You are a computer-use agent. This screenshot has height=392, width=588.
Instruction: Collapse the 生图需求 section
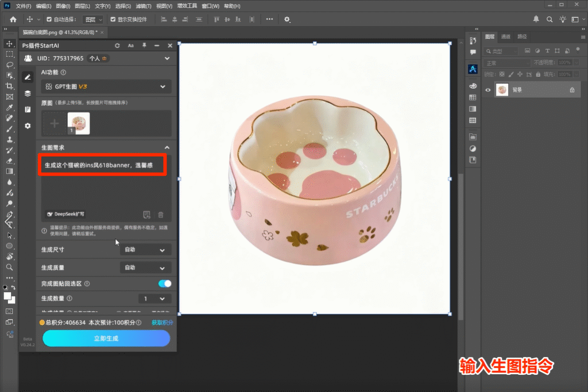[x=167, y=148]
